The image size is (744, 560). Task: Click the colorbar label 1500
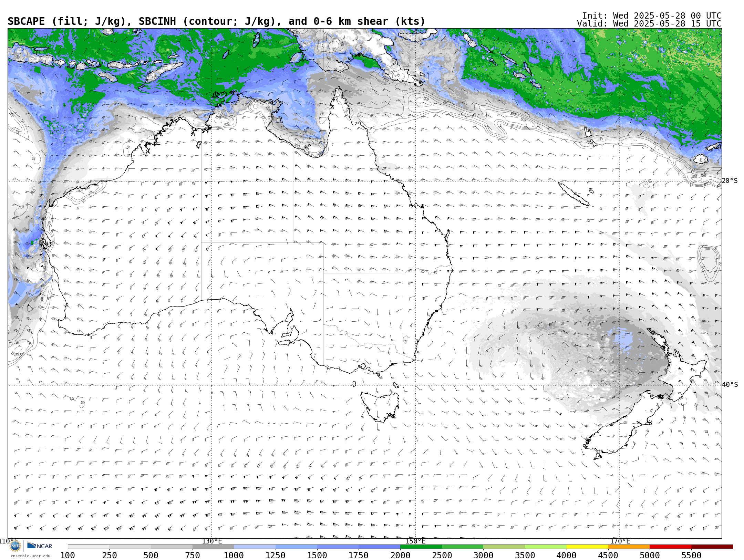pos(317,555)
